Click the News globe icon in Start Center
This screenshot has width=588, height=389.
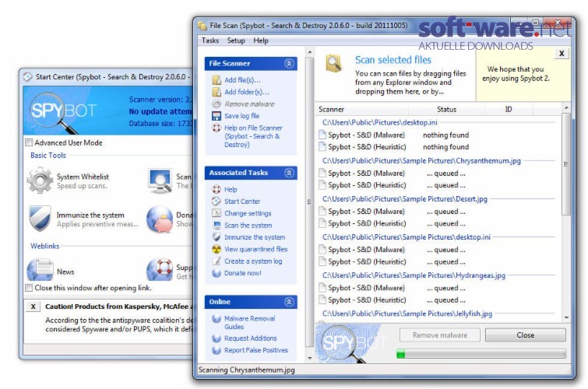40,270
